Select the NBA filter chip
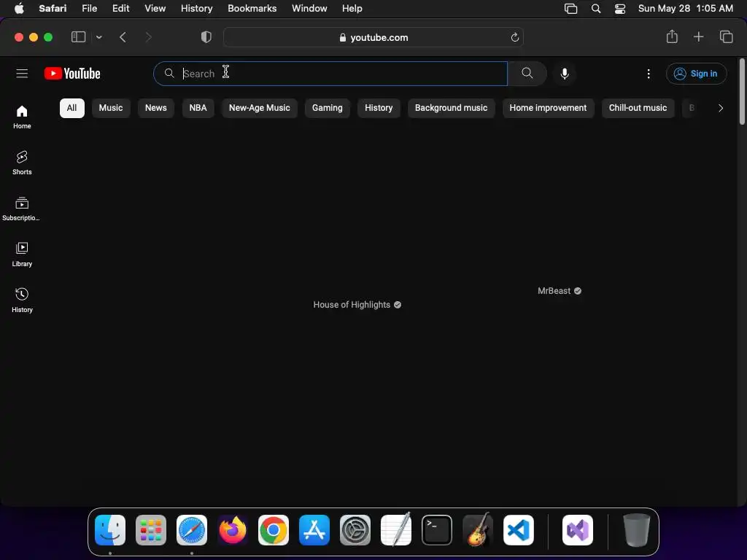 tap(198, 108)
